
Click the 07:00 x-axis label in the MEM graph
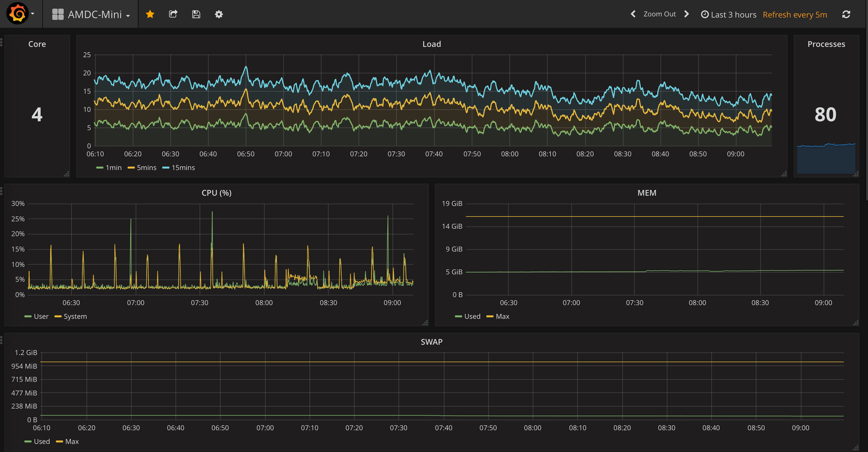point(571,302)
